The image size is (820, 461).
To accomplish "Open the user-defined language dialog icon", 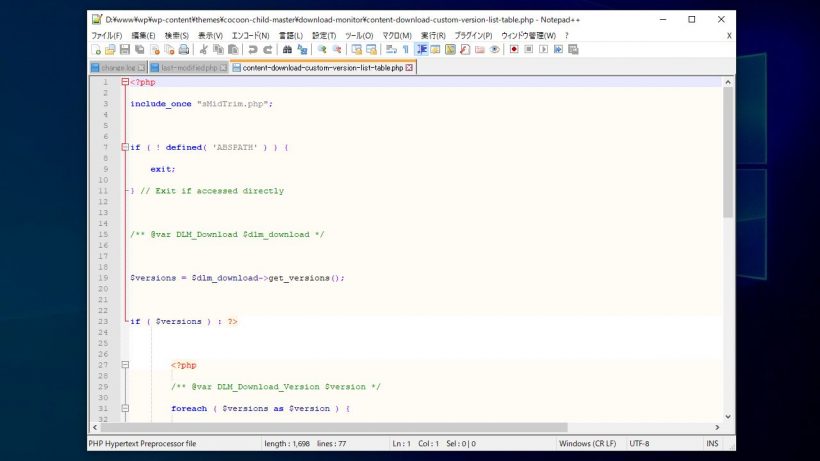I will 435,50.
